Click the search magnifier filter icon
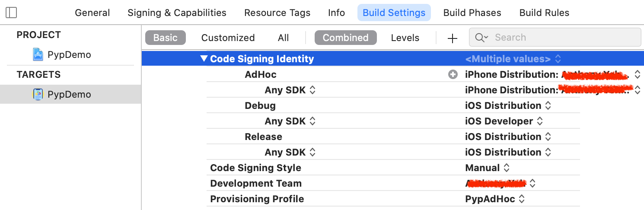644x210 pixels. coord(481,38)
